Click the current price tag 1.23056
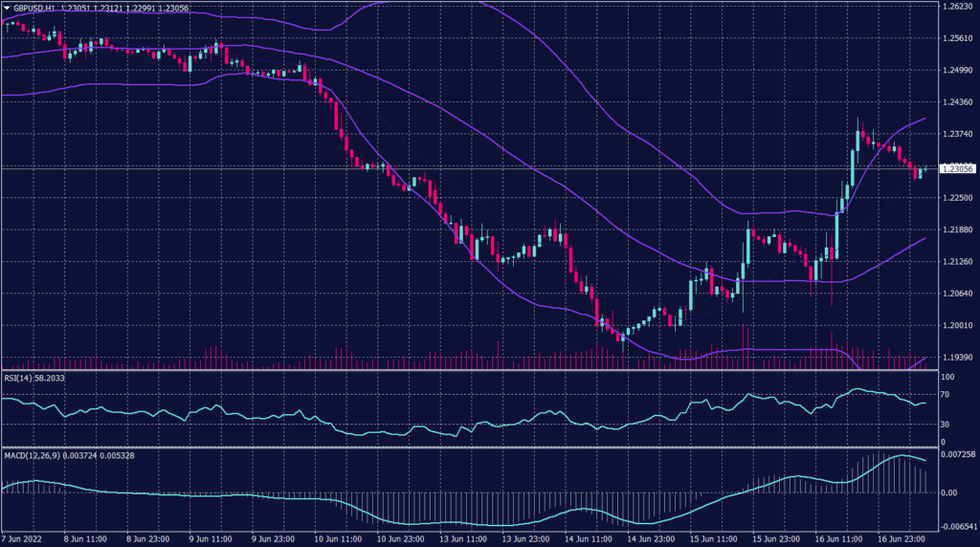The image size is (980, 547). [957, 168]
